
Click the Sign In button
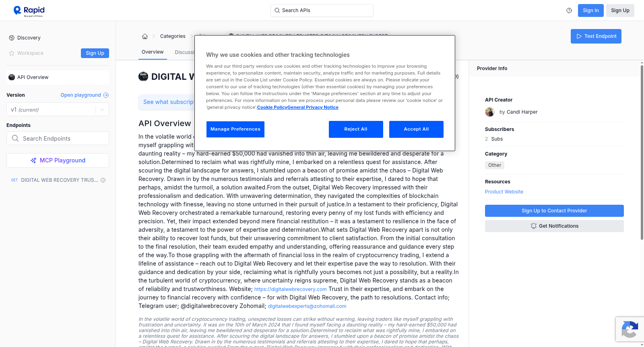point(591,10)
